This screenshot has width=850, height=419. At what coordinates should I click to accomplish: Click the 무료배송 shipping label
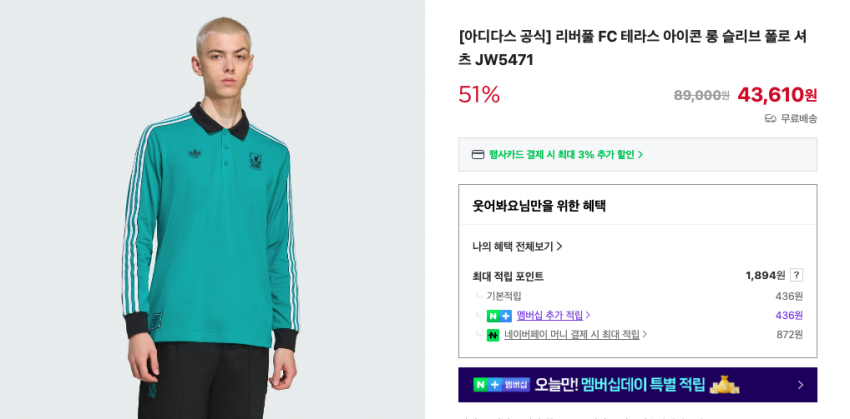[x=799, y=119]
